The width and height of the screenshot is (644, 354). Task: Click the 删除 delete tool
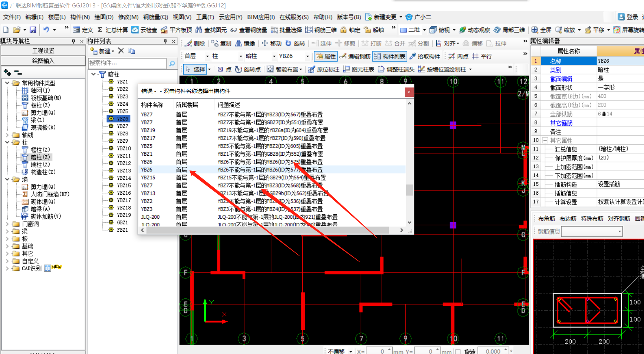[195, 43]
